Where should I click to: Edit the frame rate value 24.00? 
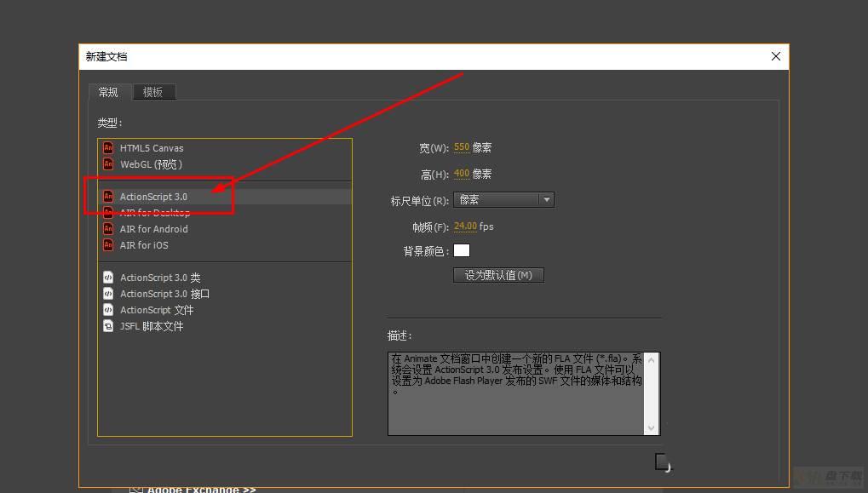[465, 226]
